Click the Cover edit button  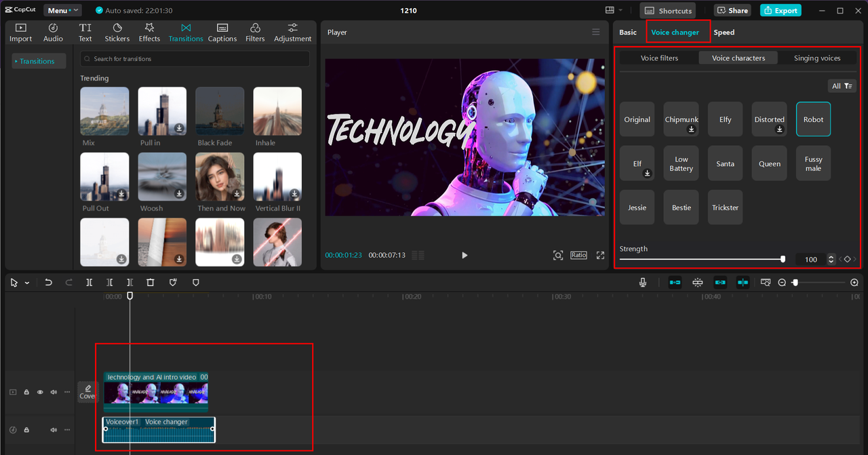[87, 392]
